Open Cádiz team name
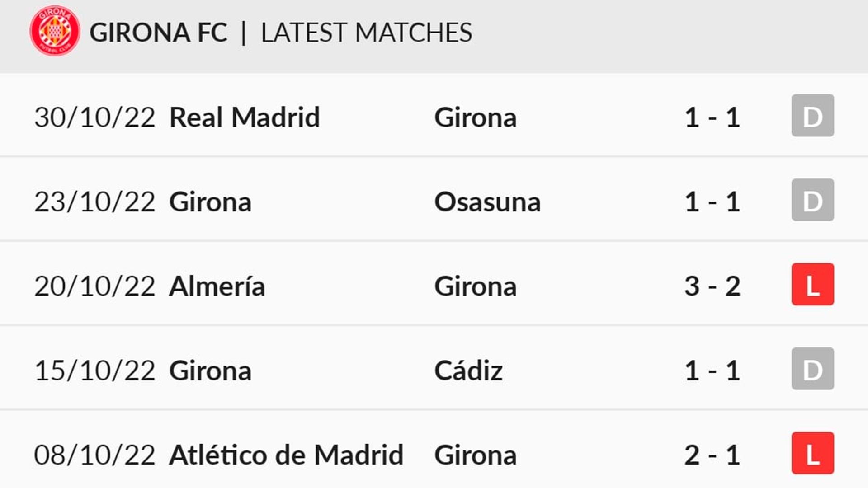868x488 pixels. click(x=468, y=371)
